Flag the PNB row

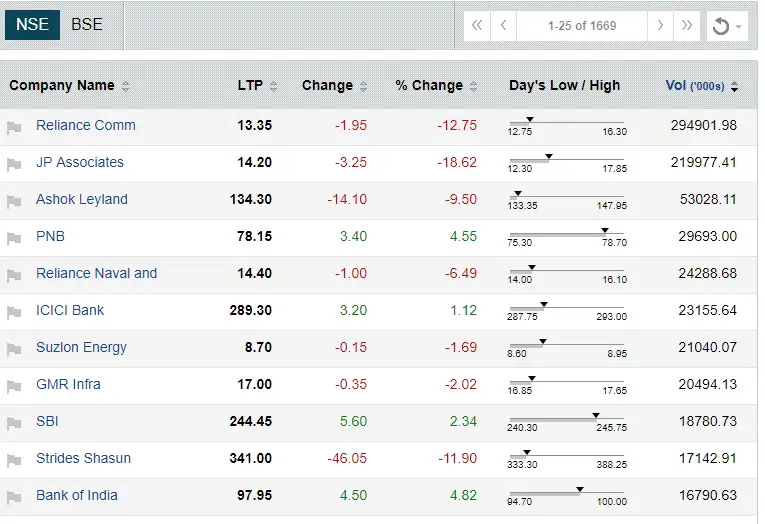tap(14, 239)
